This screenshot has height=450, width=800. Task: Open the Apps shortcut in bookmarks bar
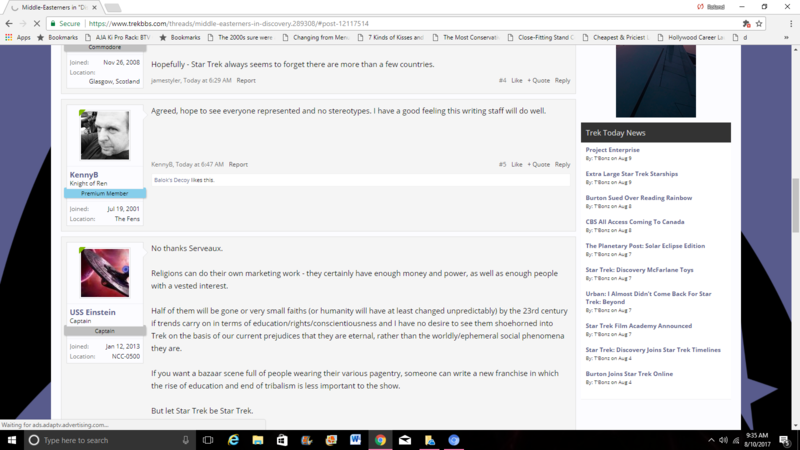(x=18, y=37)
